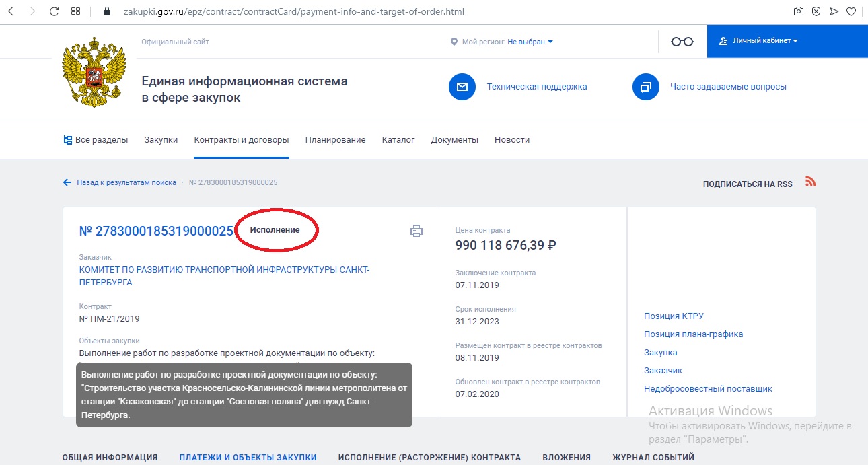868x465 pixels.
Task: Click the browser back arrow
Action: pyautogui.click(x=11, y=11)
